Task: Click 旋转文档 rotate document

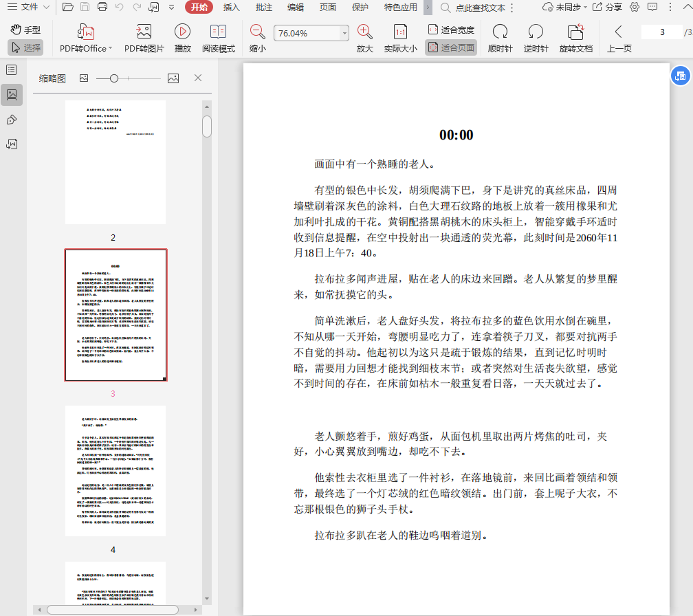Action: (575, 38)
